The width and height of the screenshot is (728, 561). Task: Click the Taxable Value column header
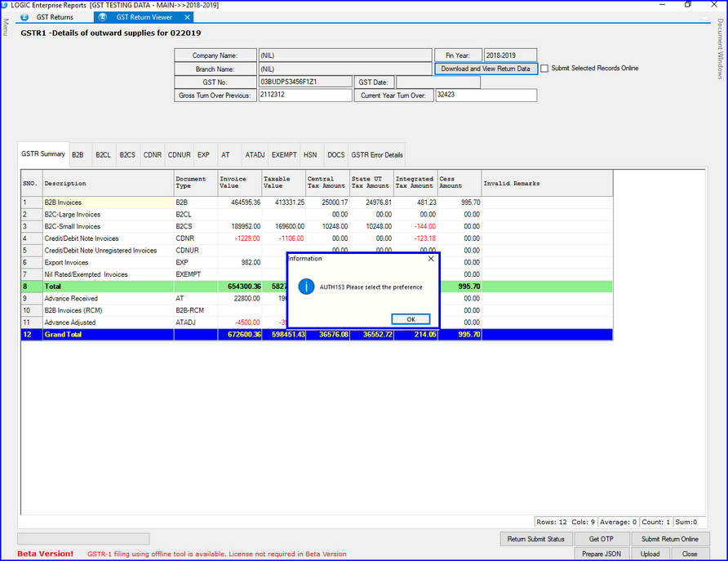284,183
